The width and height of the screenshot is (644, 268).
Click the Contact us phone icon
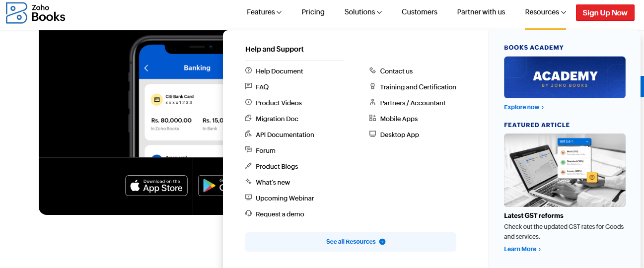point(372,71)
